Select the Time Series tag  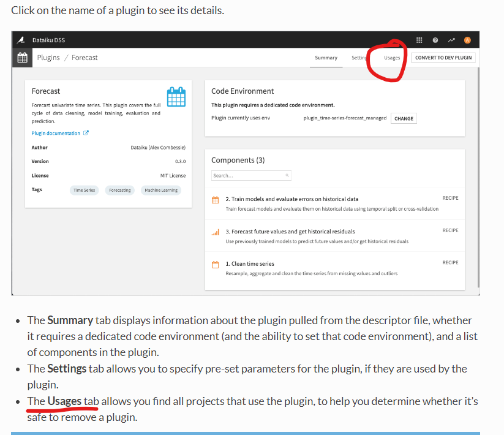click(85, 190)
